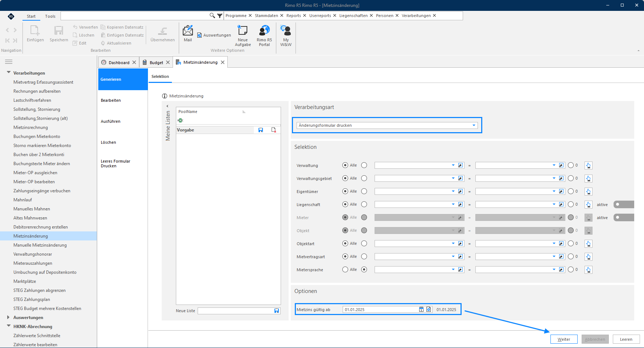Screen dimensions: 644x348
Task: Click the hand pointer icon in Verwaltung row
Action: pyautogui.click(x=589, y=165)
